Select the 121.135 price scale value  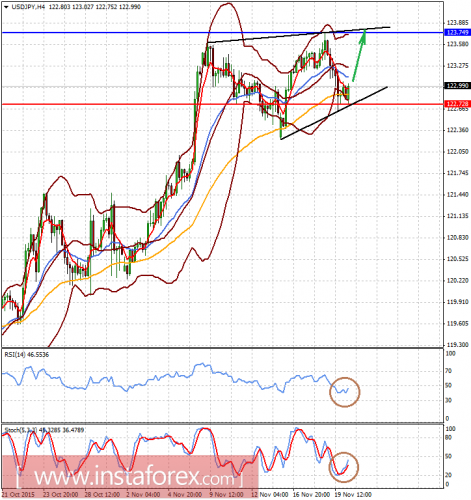tap(457, 216)
